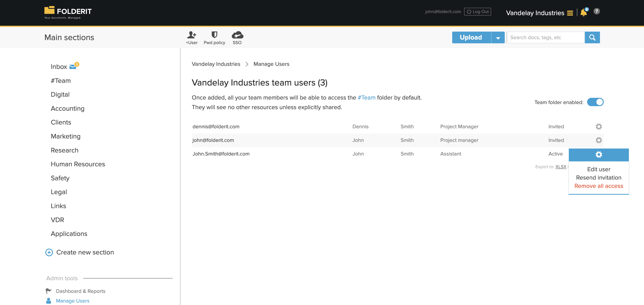The width and height of the screenshot is (644, 305).
Task: Click plus icon to create new section
Action: 49,252
